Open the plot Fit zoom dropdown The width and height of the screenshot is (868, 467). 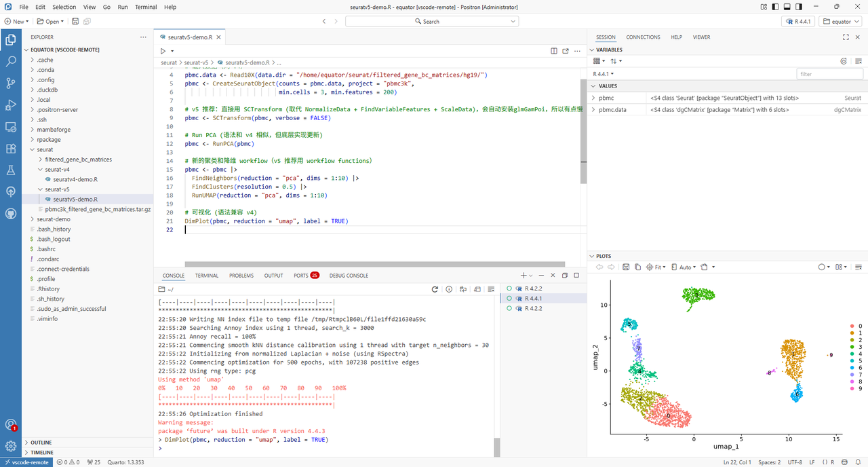coord(656,267)
